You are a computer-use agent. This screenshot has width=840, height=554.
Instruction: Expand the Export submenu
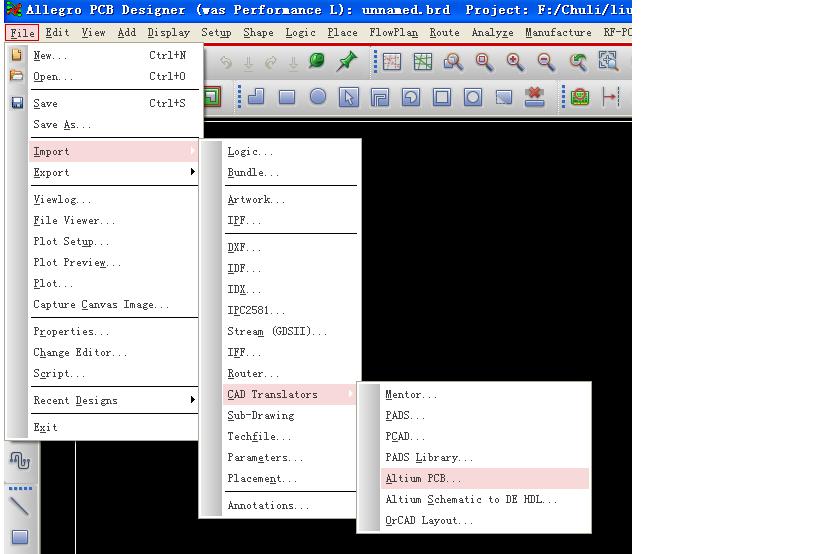(115, 172)
